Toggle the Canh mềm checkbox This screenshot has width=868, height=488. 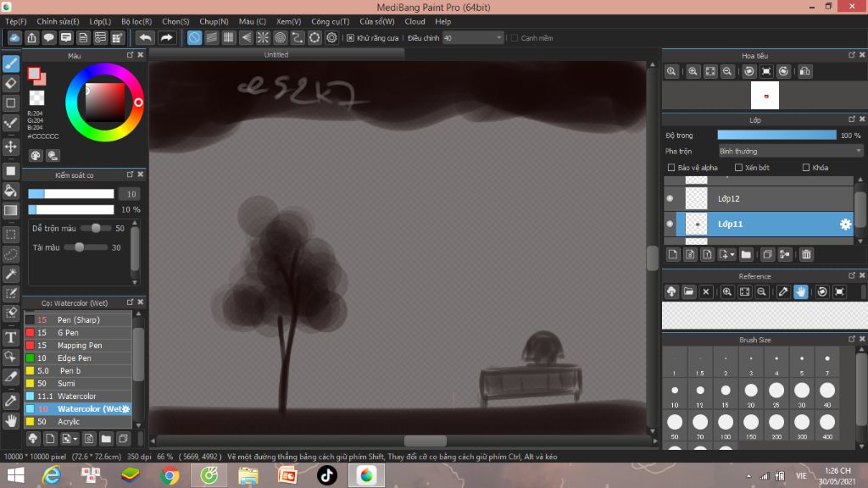(515, 38)
